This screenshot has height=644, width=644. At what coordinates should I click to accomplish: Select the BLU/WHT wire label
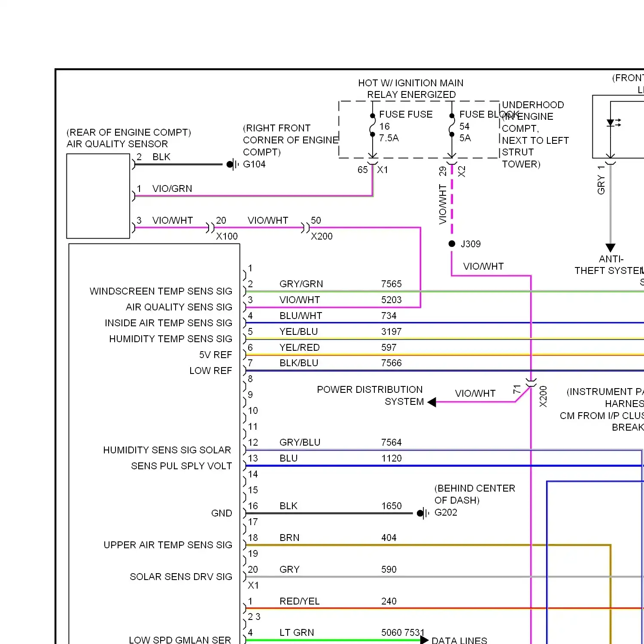(x=301, y=316)
